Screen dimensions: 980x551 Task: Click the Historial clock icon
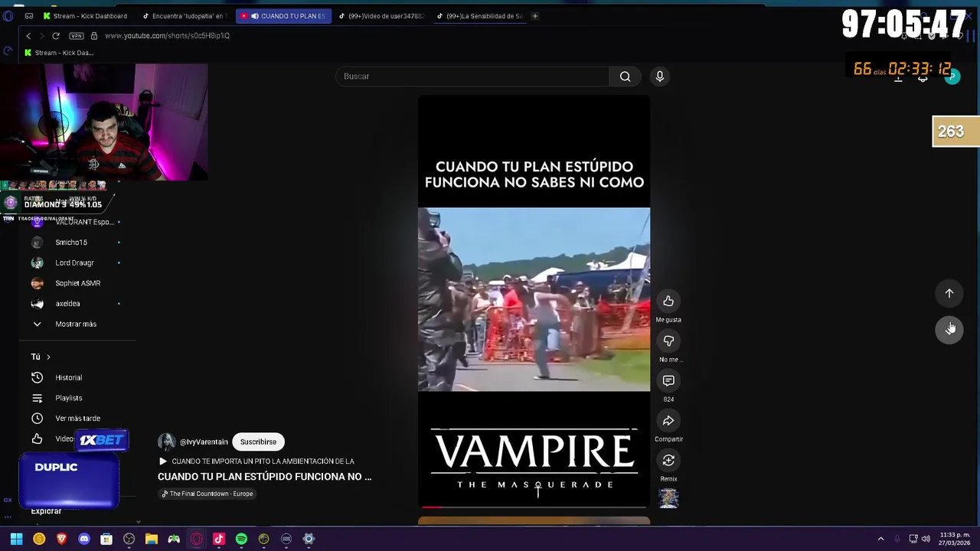click(x=37, y=377)
